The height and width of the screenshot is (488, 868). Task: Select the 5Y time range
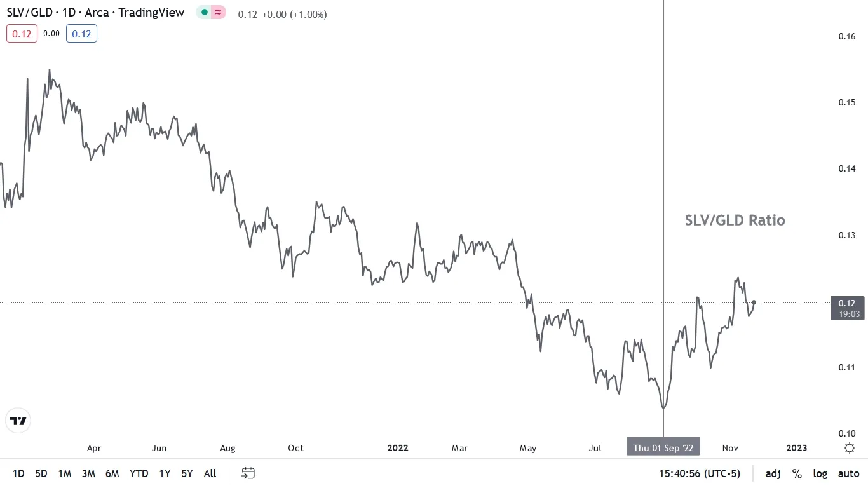187,473
